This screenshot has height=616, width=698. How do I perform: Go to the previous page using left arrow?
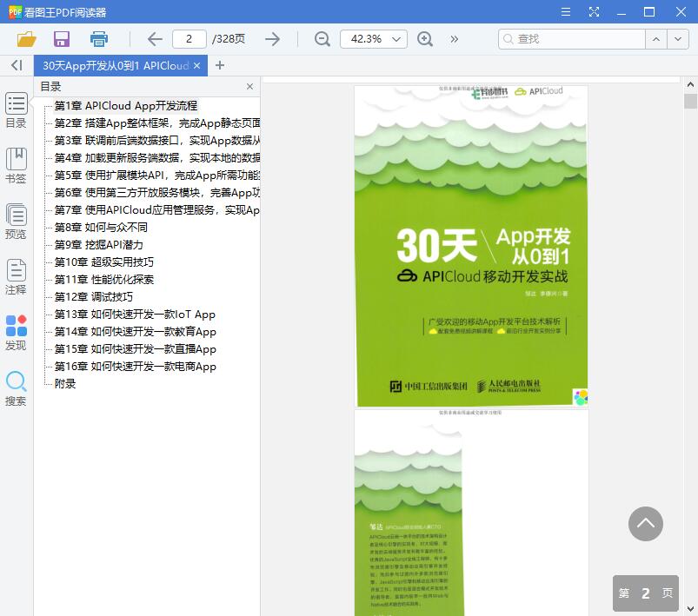pos(155,39)
